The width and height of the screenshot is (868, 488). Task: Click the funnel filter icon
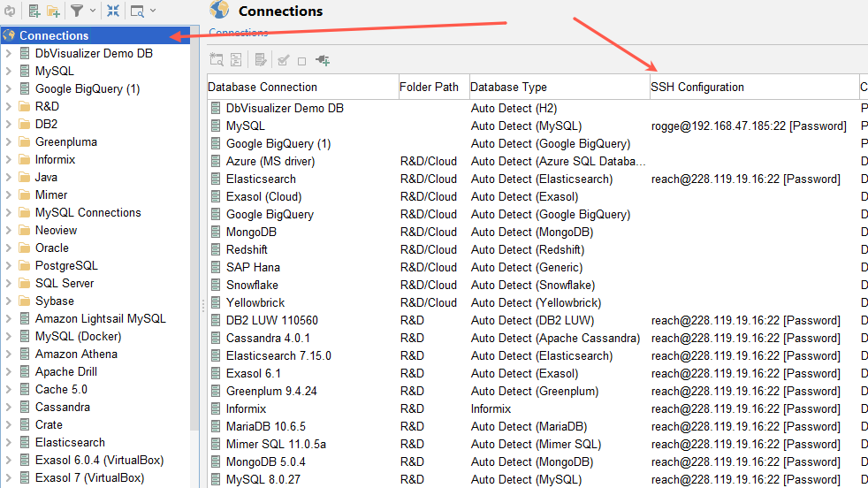pos(77,11)
